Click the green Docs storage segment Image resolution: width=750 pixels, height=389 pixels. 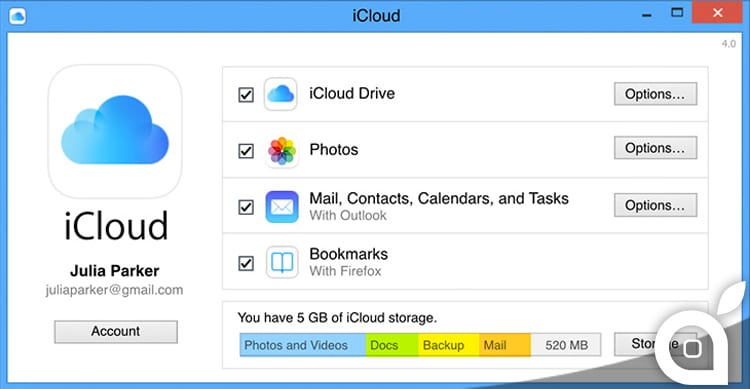pyautogui.click(x=392, y=345)
